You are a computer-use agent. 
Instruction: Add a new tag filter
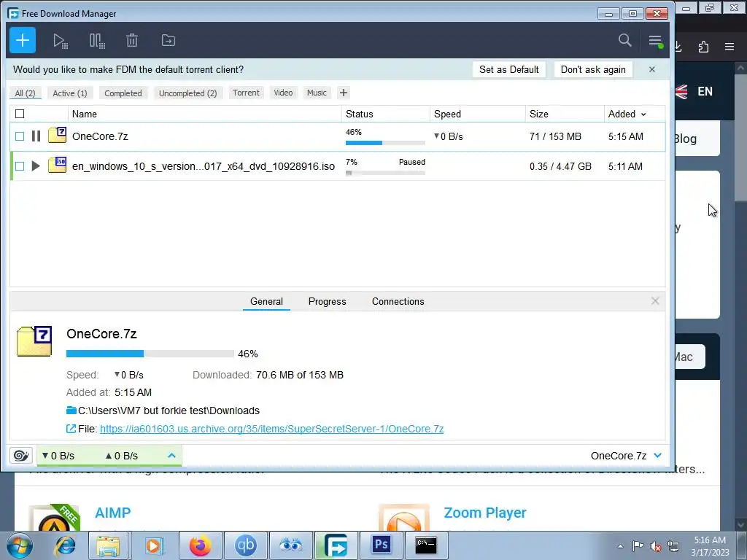[x=344, y=93]
